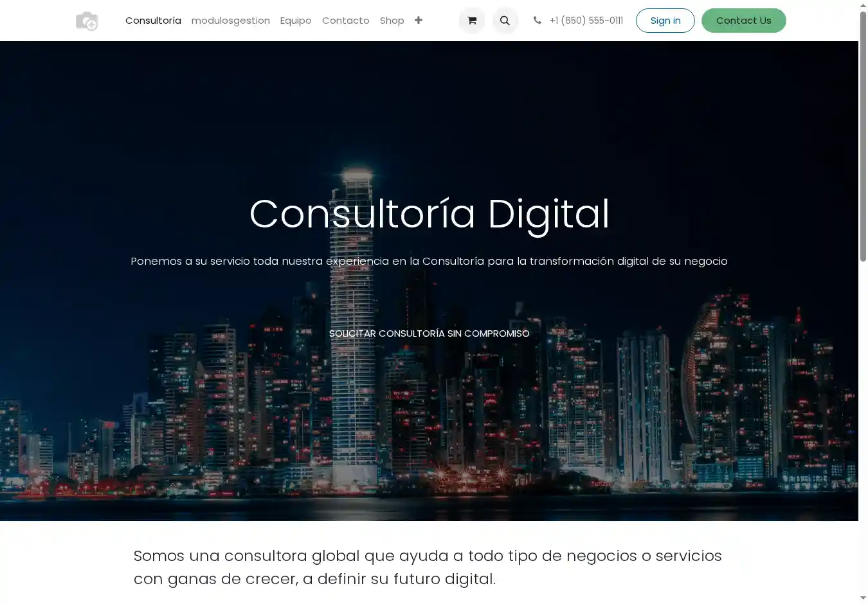Open the search magnifier icon
This screenshot has height=604, width=868.
tap(505, 21)
